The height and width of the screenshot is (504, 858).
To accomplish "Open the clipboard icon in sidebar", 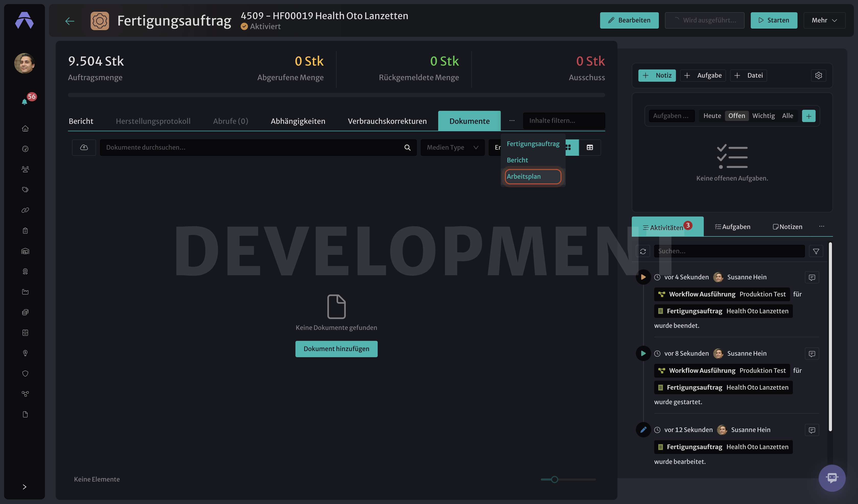I will pyautogui.click(x=25, y=231).
